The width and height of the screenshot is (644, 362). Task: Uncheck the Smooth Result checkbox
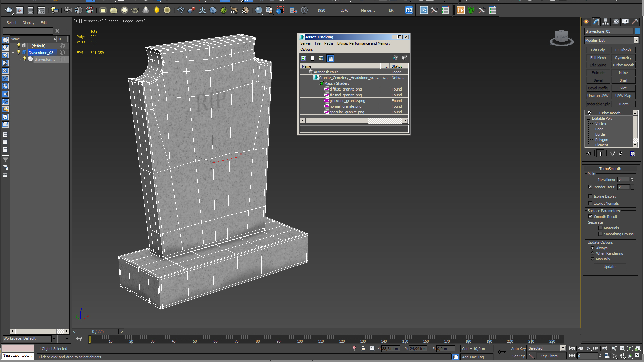(x=590, y=217)
